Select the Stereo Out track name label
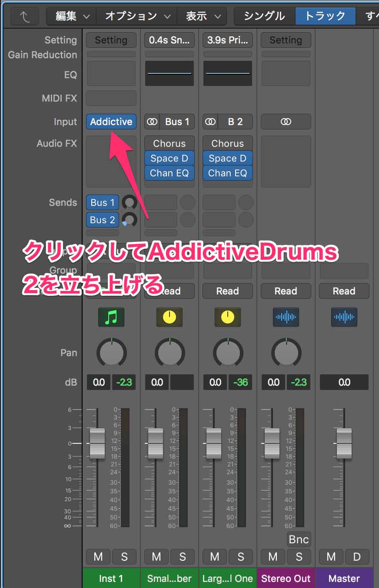379x588 pixels. click(286, 578)
